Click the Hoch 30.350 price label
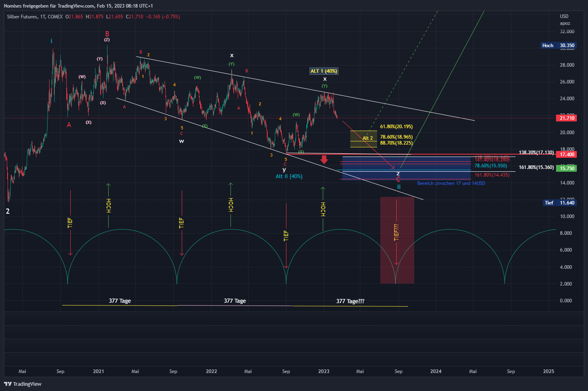The image size is (588, 391). pos(558,46)
